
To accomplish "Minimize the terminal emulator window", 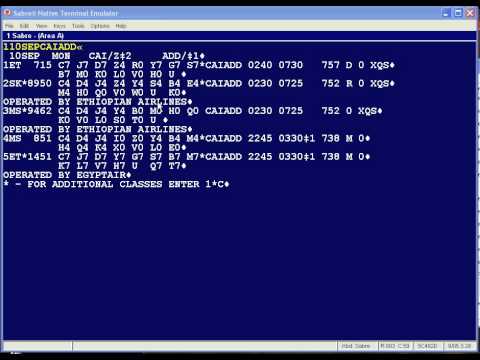I will (446, 13).
